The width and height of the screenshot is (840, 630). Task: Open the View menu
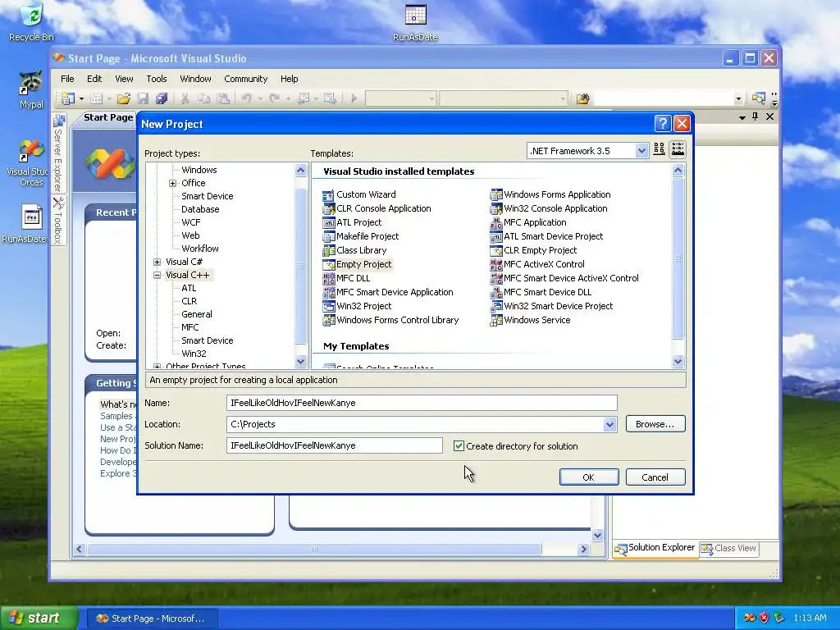coord(124,79)
